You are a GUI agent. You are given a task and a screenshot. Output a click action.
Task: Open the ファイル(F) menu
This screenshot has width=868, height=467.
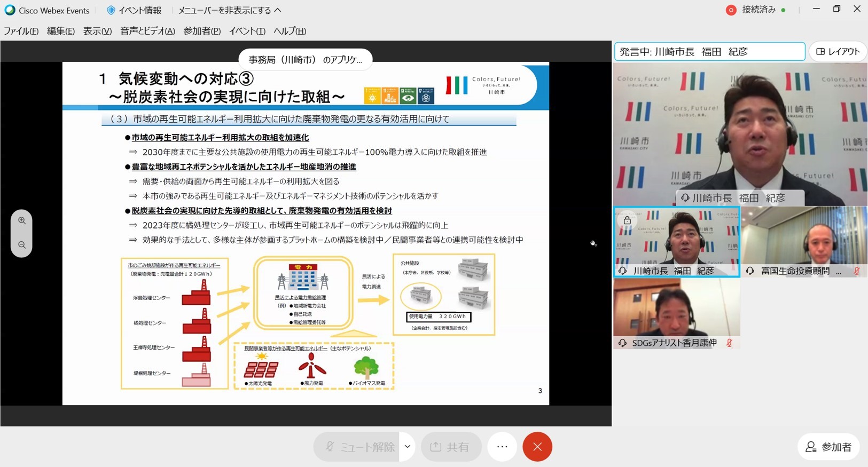point(21,31)
